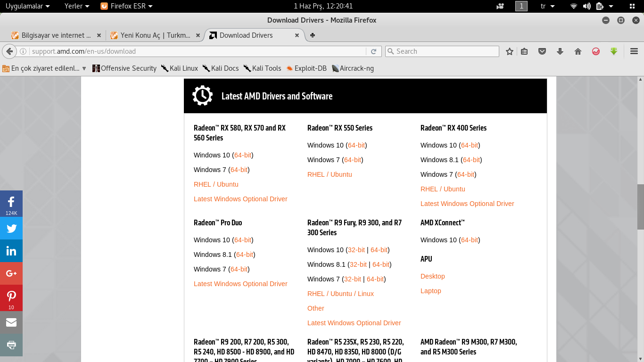
Task: Click the URL address bar
Action: [x=198, y=51]
